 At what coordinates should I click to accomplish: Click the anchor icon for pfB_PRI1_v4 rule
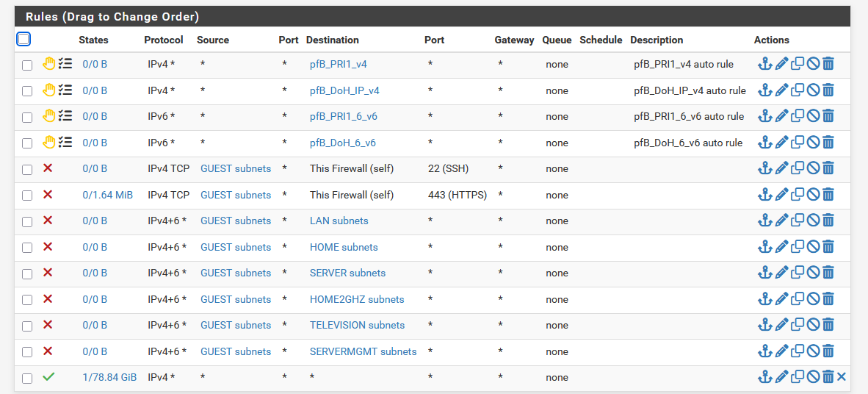(764, 64)
